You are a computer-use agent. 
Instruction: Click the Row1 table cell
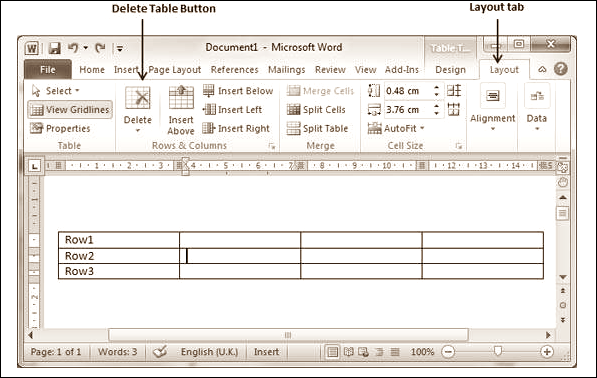click(x=119, y=240)
